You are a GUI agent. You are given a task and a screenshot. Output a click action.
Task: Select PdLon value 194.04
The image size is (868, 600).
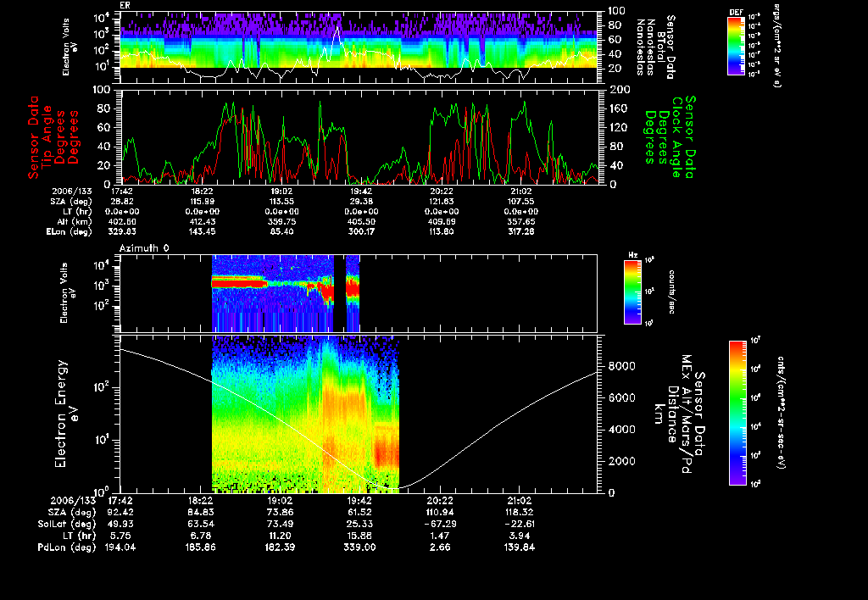tap(120, 547)
